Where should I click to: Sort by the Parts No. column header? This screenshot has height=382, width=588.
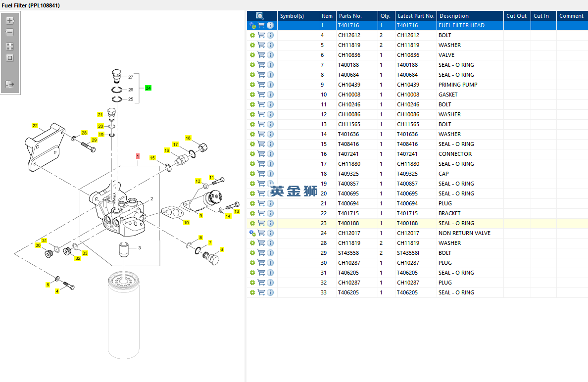pos(357,16)
